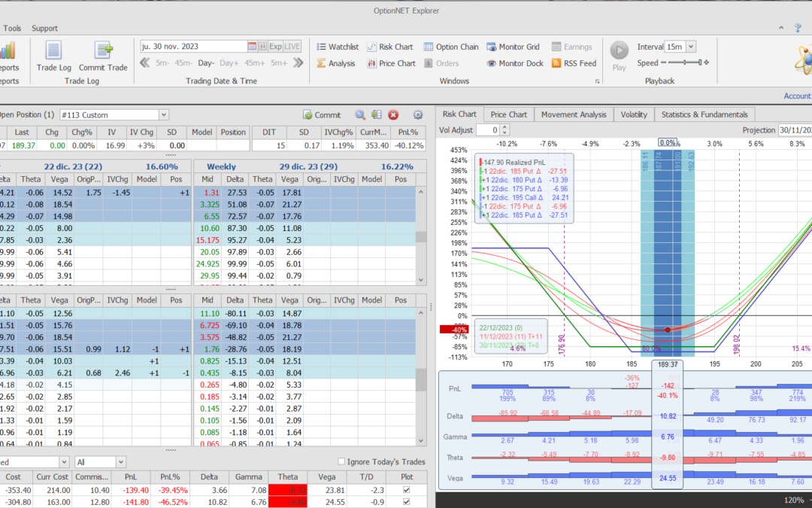Open the Interval 15m dropdown

(690, 47)
